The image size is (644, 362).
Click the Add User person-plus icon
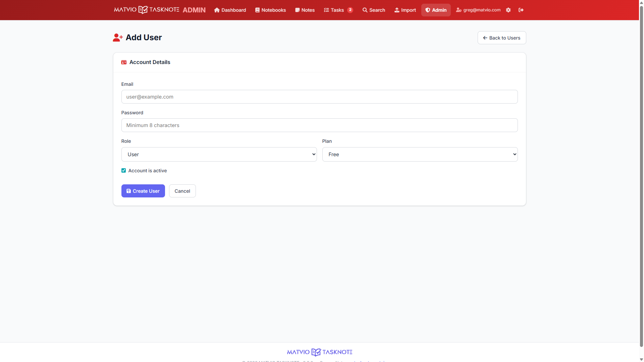click(117, 38)
